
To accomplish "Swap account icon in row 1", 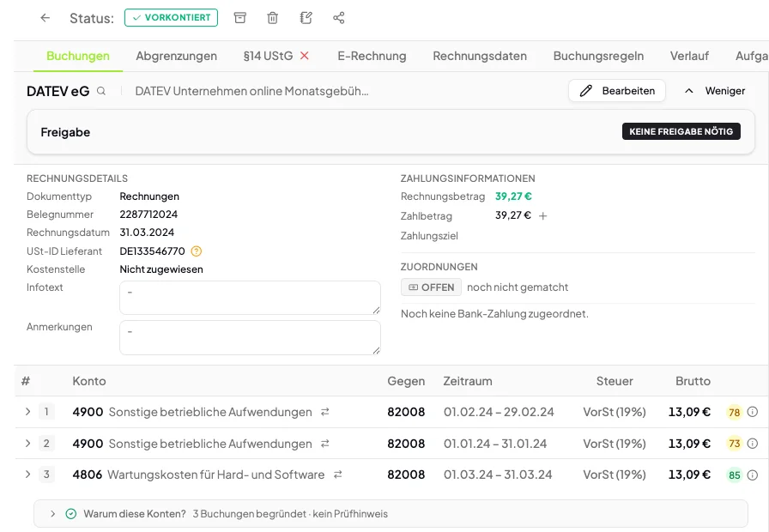I will pyautogui.click(x=324, y=413).
